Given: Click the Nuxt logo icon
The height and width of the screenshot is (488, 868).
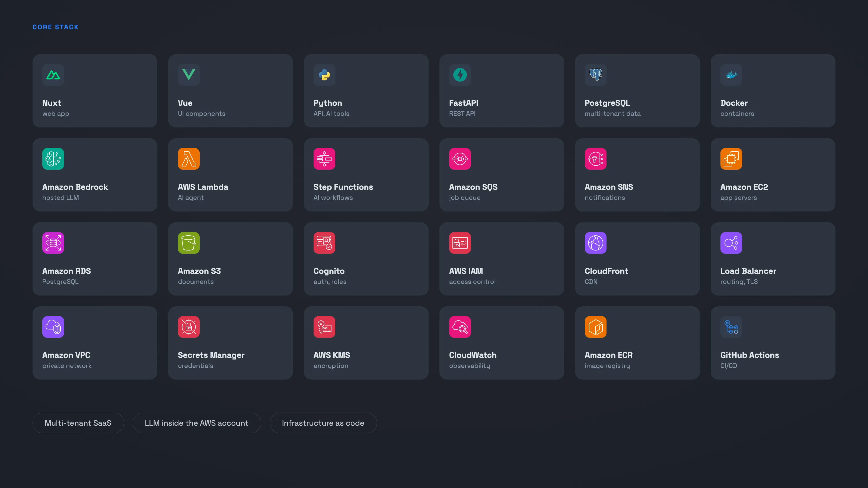Looking at the screenshot, I should pyautogui.click(x=53, y=75).
